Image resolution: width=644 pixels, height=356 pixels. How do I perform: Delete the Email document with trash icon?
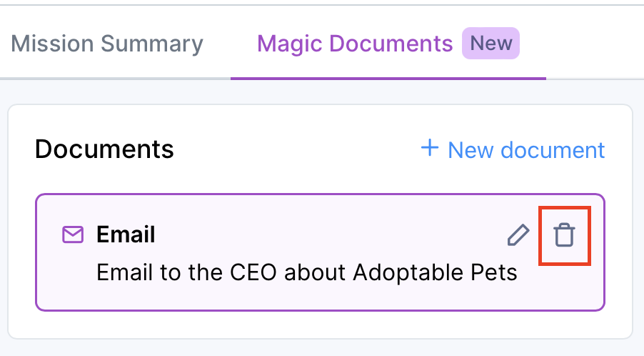coord(564,234)
